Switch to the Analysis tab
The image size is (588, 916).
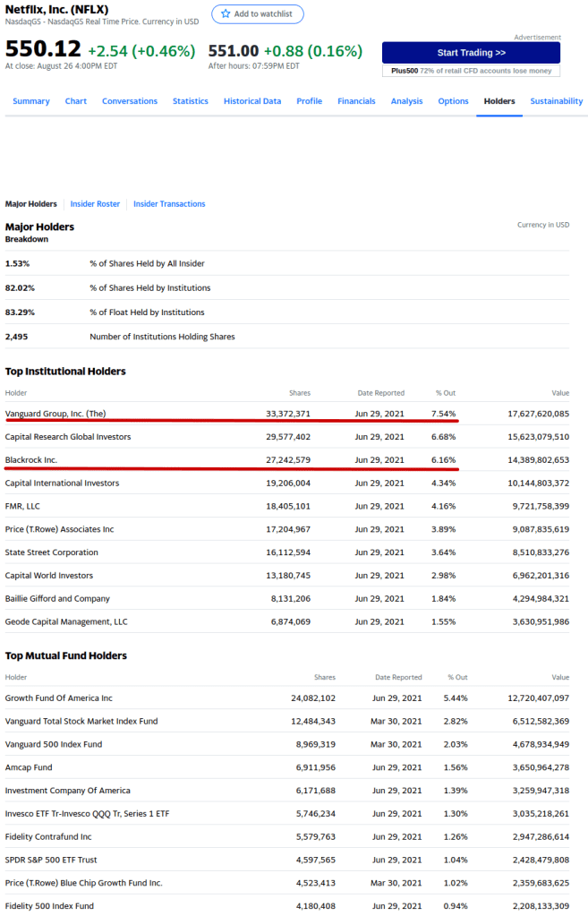tap(406, 101)
